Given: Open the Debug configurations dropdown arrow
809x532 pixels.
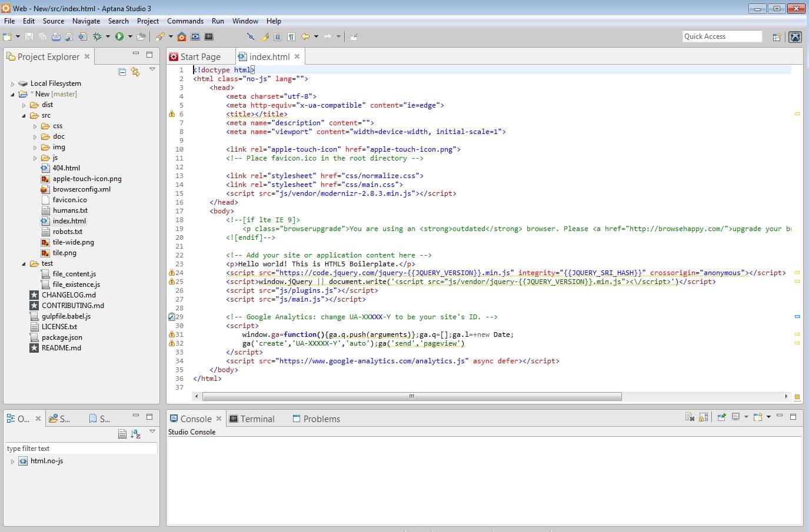Looking at the screenshot, I should pos(108,36).
